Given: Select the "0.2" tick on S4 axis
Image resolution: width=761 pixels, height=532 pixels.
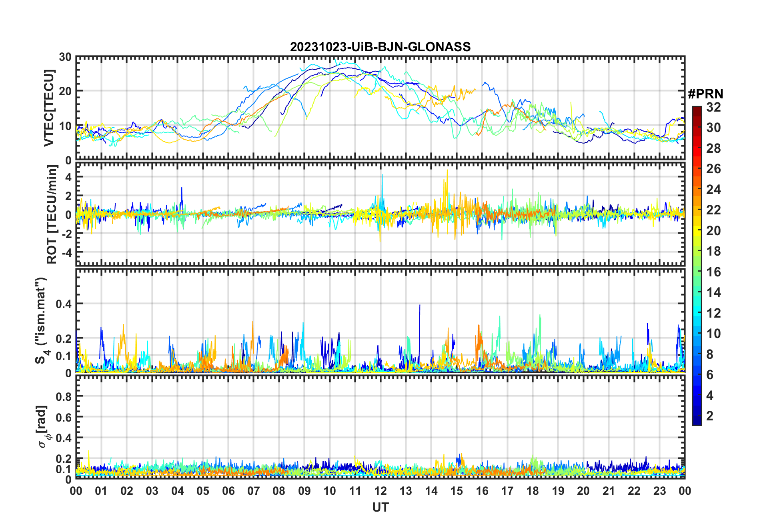Looking at the screenshot, I should (x=64, y=338).
